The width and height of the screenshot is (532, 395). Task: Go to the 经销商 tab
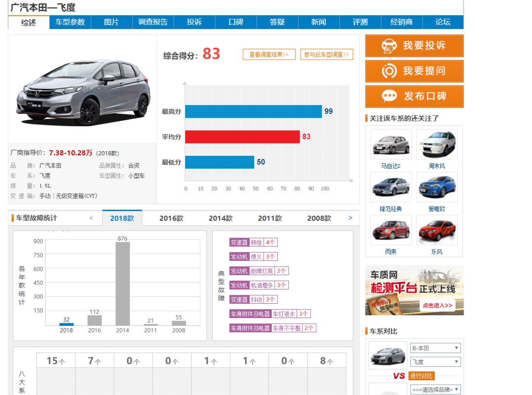pos(401,22)
